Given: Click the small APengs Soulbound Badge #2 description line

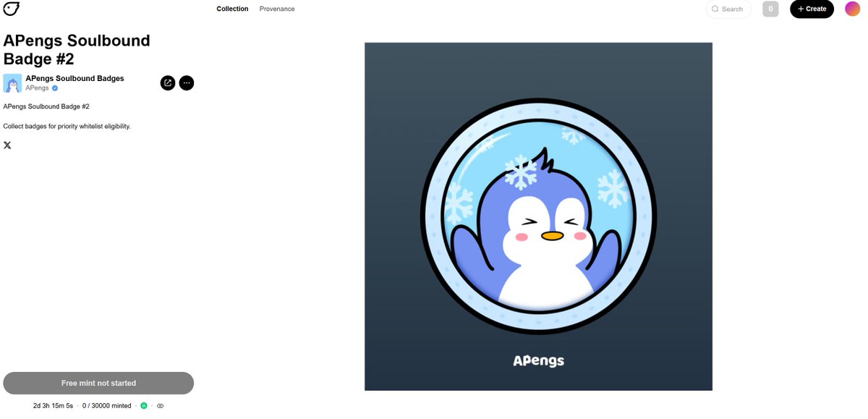Looking at the screenshot, I should tap(46, 106).
